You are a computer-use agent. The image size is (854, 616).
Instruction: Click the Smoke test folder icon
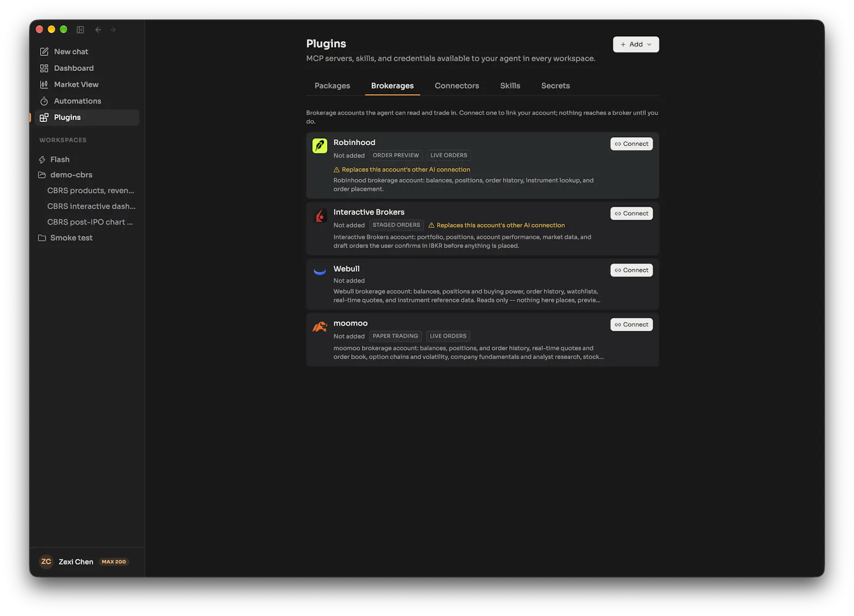(x=42, y=238)
